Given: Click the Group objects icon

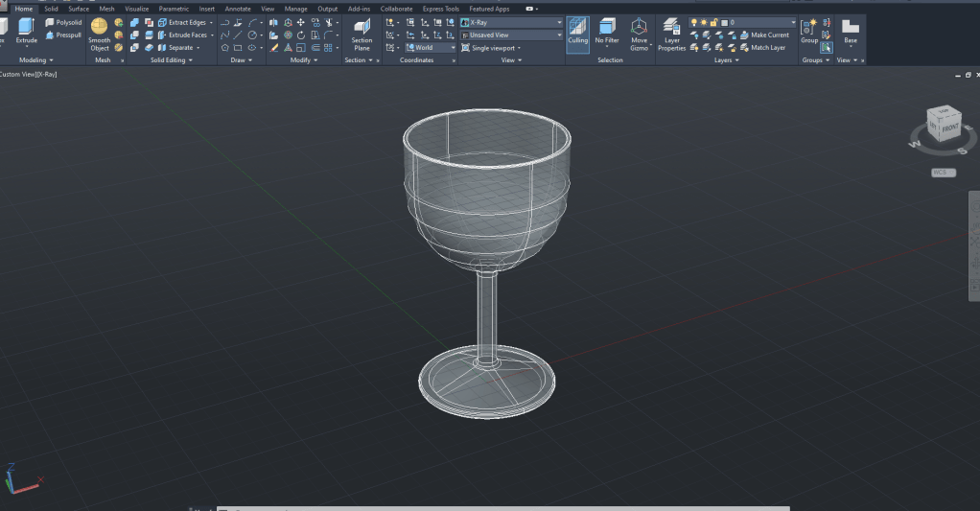Looking at the screenshot, I should [x=809, y=30].
